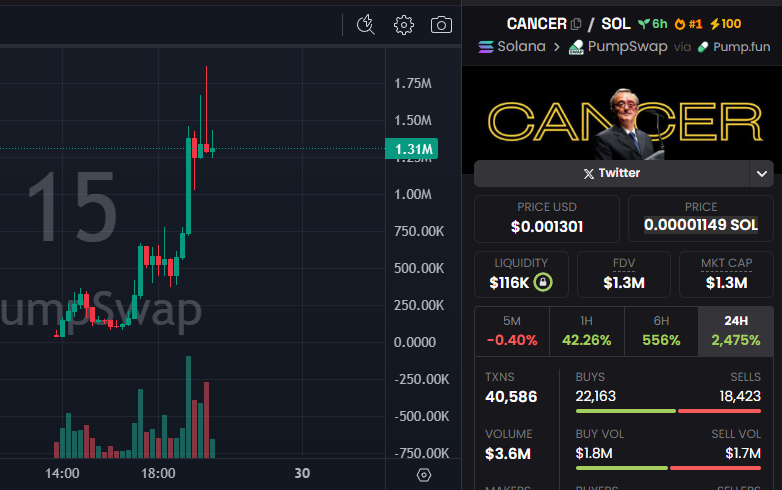
Task: Click the liquidity lock icon
Action: pos(543,282)
